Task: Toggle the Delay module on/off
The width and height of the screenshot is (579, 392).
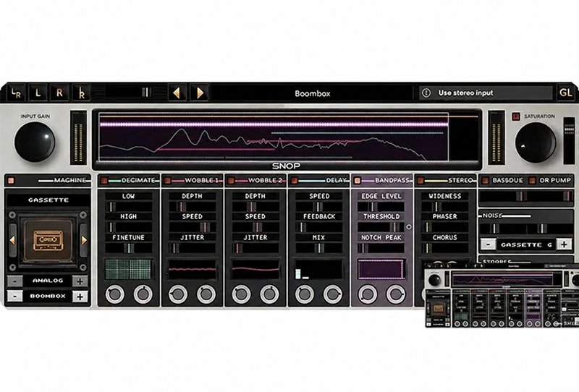Action: (295, 181)
